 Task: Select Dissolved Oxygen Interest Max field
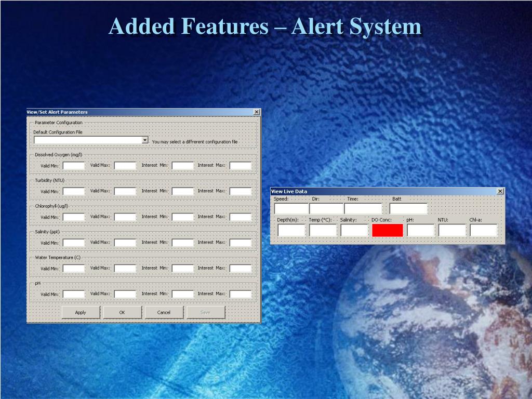[240, 166]
